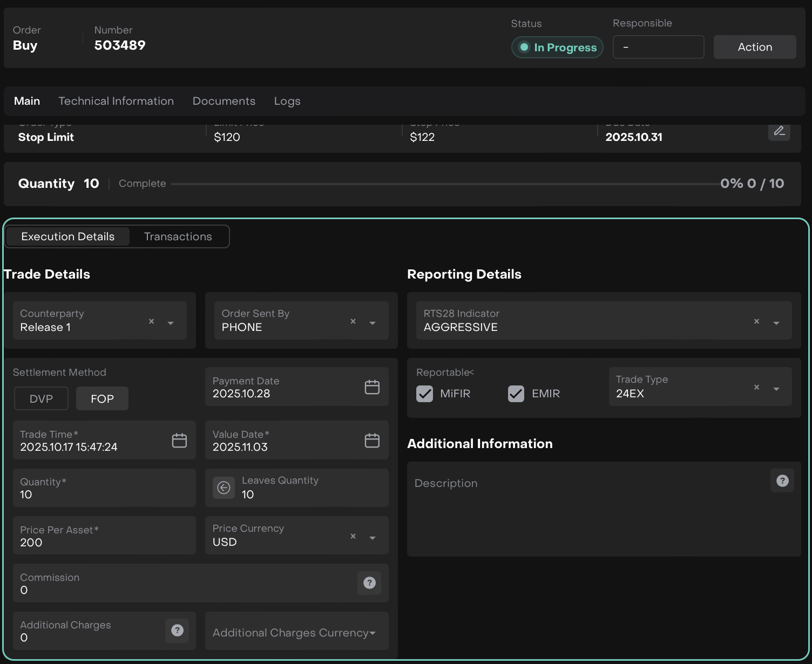Click the In Progress status badge
812x664 pixels.
[x=557, y=48]
